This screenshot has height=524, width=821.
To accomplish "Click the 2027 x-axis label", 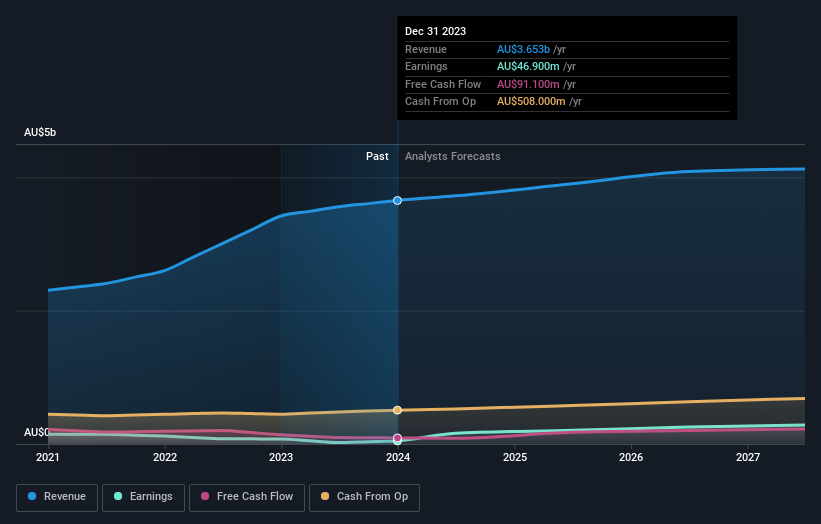I will click(x=748, y=457).
